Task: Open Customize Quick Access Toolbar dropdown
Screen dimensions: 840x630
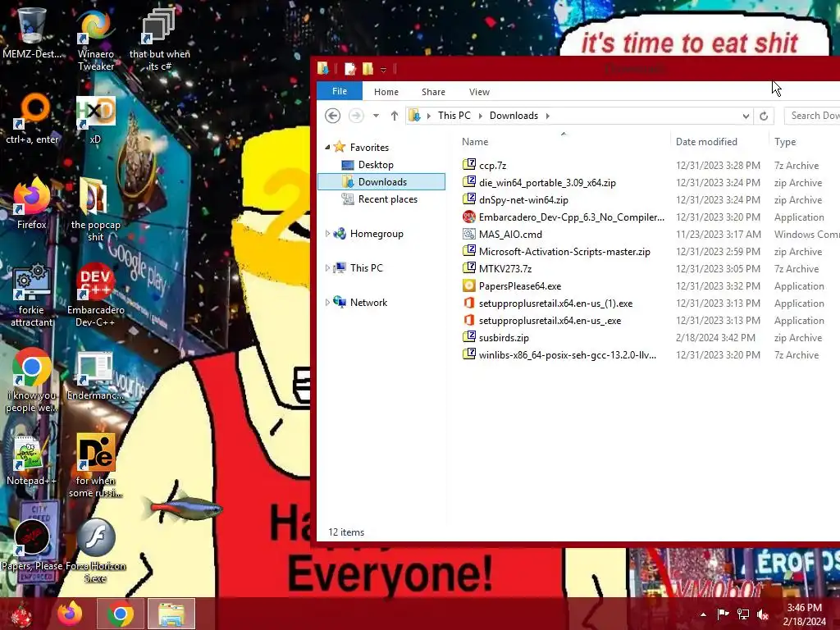Action: [x=383, y=70]
